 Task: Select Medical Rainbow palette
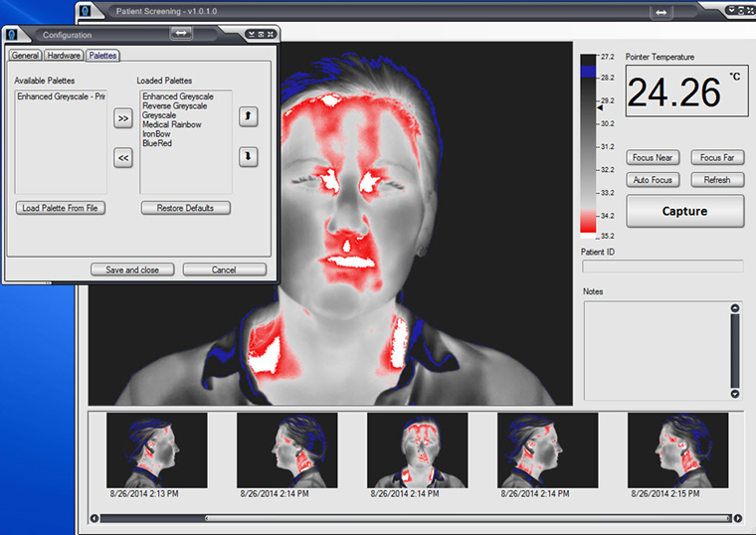point(172,124)
